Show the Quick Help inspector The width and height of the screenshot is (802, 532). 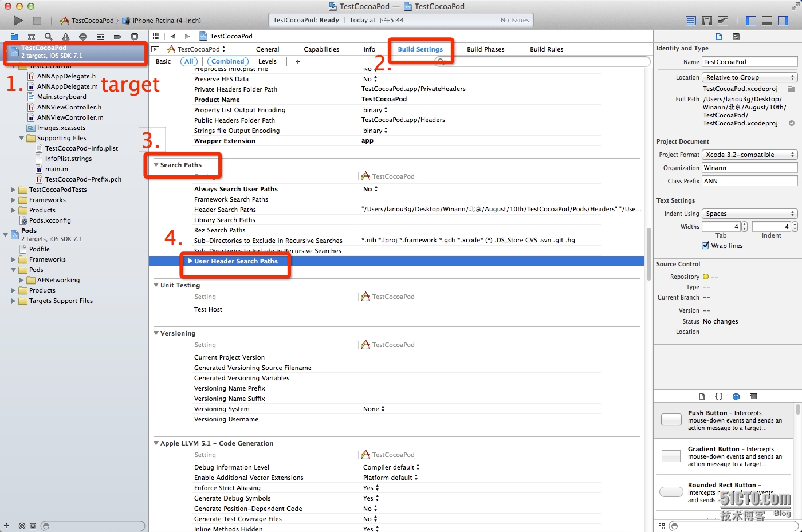[x=736, y=36]
